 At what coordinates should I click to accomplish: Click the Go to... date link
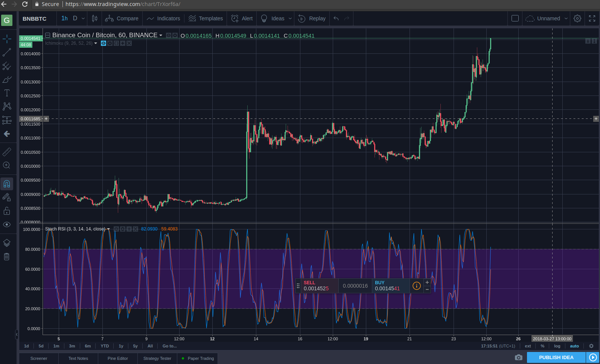coord(169,346)
